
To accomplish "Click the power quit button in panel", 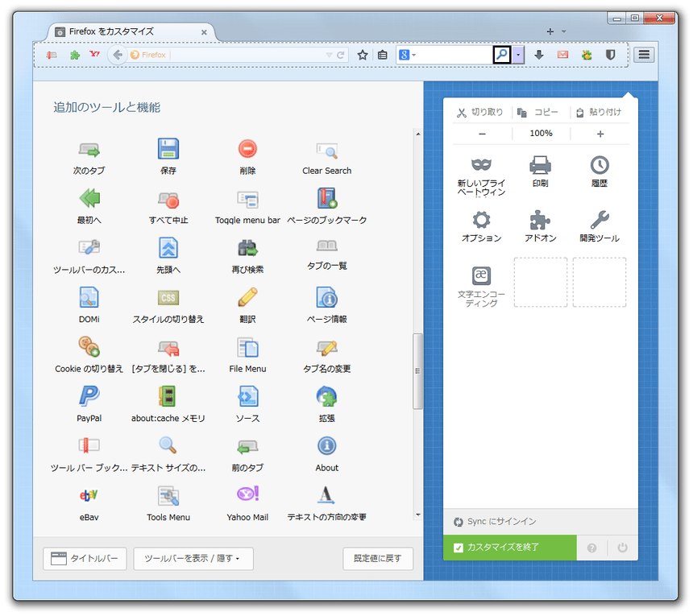I will click(622, 548).
